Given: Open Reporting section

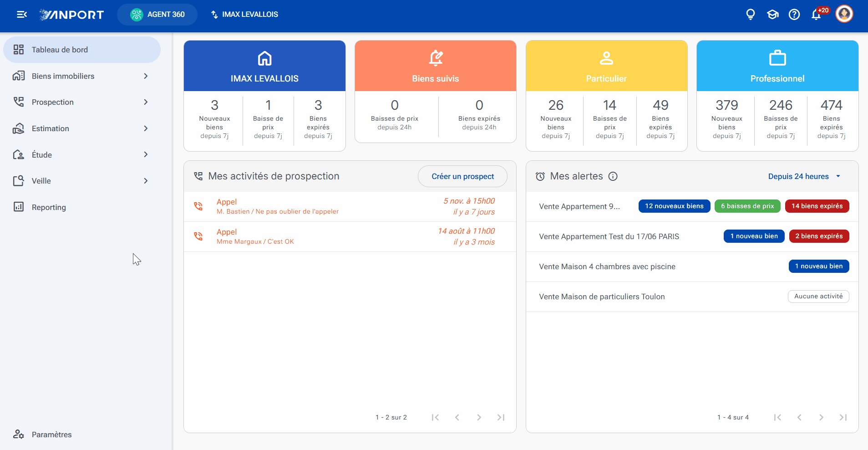Looking at the screenshot, I should pyautogui.click(x=82, y=207).
